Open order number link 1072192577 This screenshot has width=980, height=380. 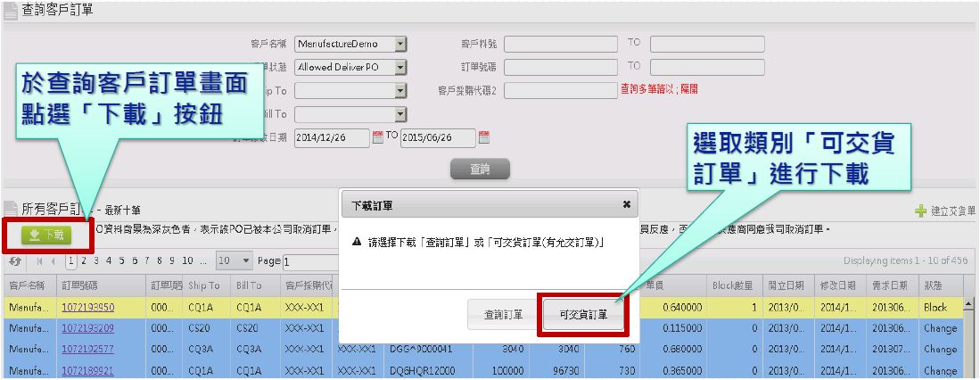point(87,350)
